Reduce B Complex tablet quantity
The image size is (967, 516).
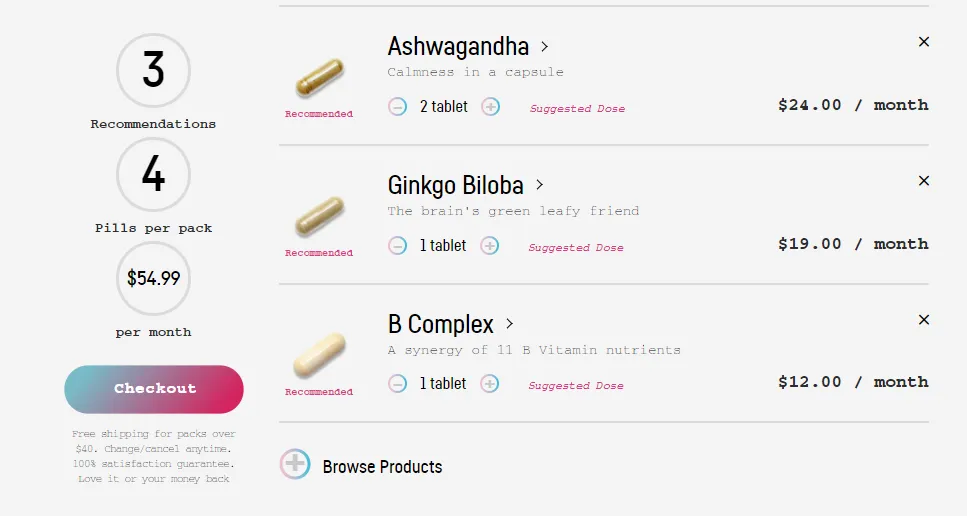(397, 384)
